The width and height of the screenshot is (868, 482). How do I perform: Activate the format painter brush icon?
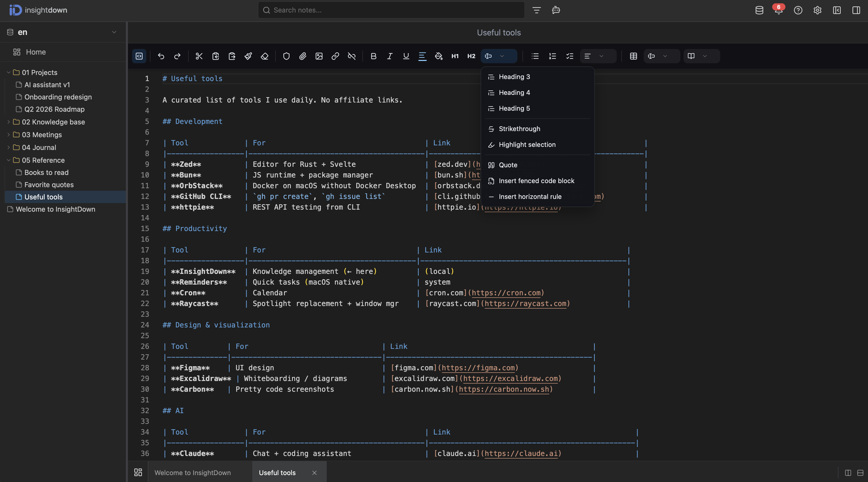(x=248, y=56)
